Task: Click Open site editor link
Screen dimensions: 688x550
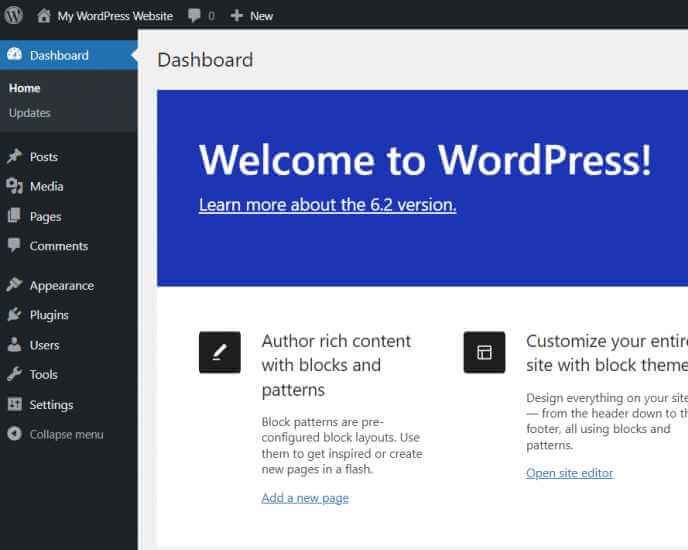Action: tap(570, 473)
